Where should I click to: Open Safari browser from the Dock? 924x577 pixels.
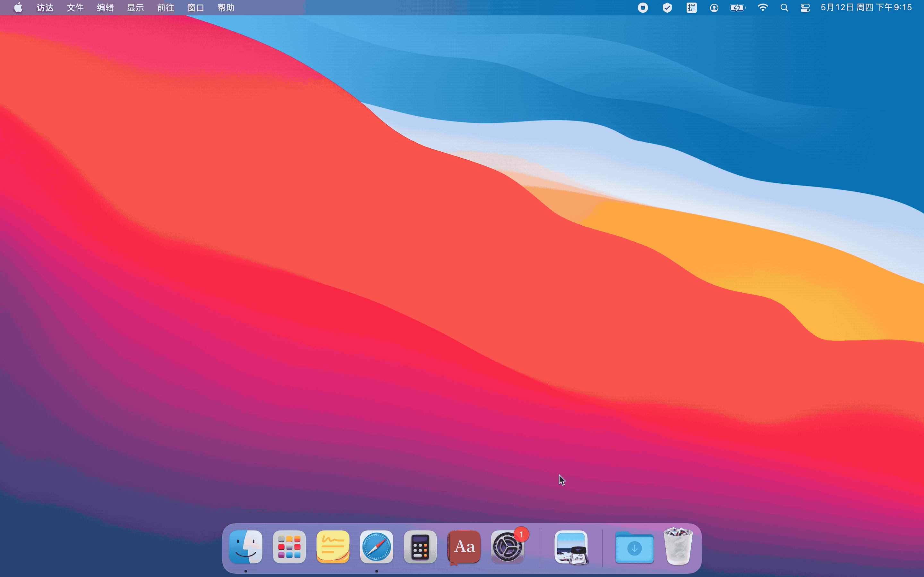pyautogui.click(x=376, y=547)
